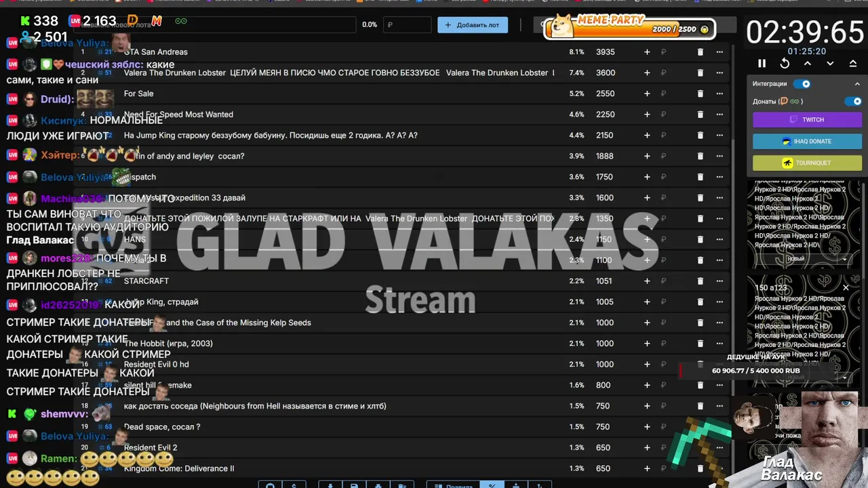Pause the auction timer

pyautogui.click(x=762, y=63)
